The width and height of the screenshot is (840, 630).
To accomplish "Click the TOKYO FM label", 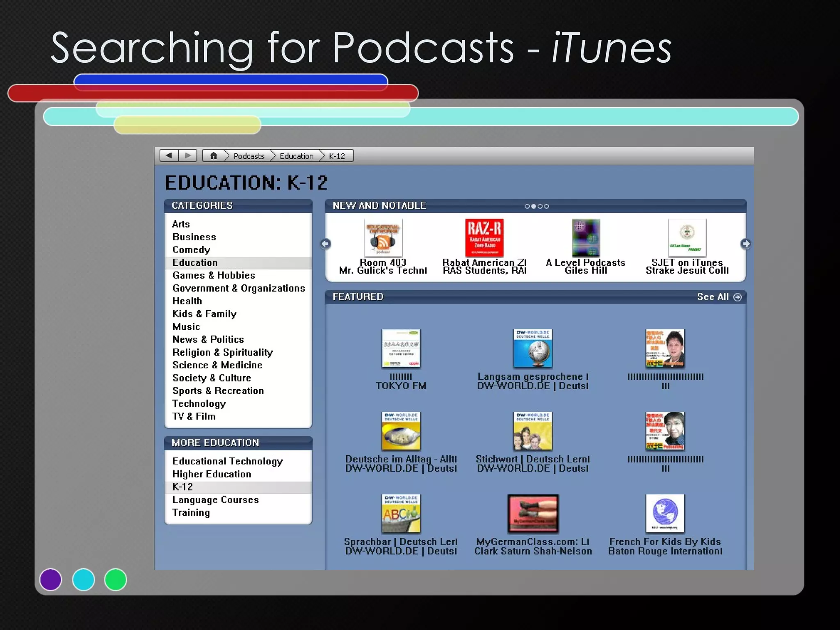I will click(401, 386).
